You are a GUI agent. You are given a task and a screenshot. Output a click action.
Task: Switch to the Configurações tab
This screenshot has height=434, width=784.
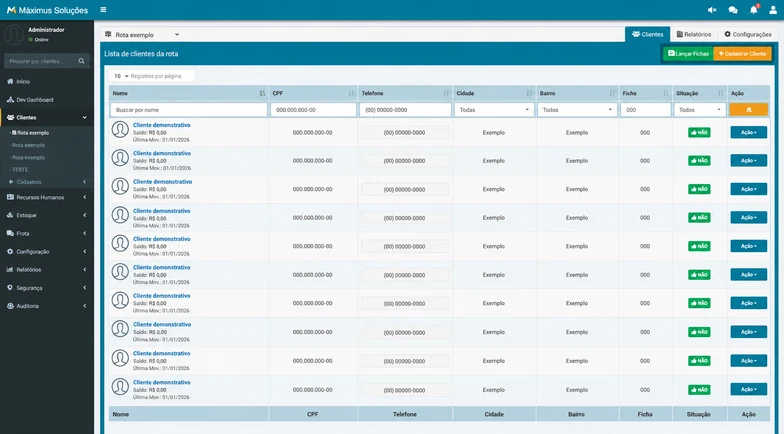[x=748, y=34]
